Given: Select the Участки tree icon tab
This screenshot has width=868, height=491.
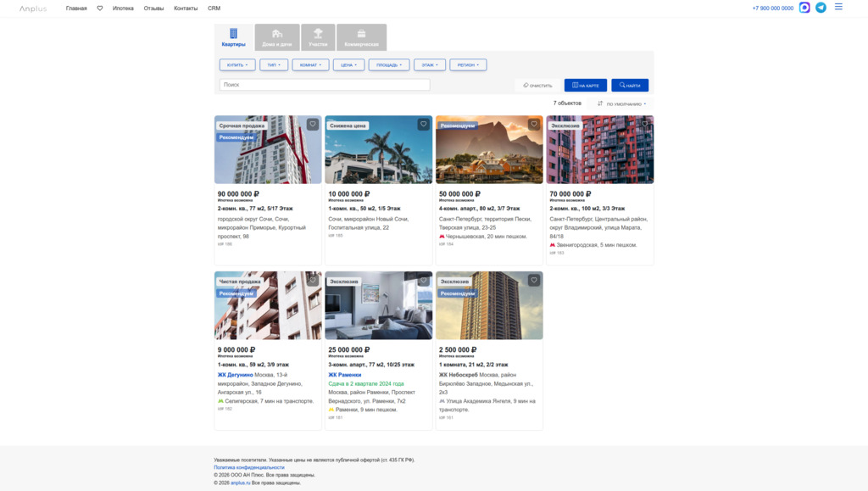Looking at the screenshot, I should (x=318, y=37).
